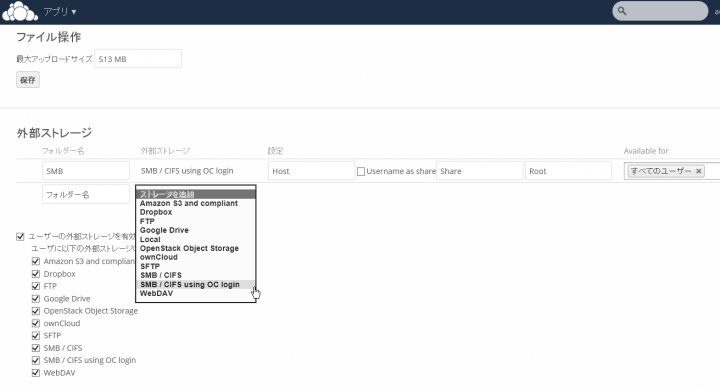Uncheck the SFTP checkbox
This screenshot has width=720, height=386.
click(36, 336)
